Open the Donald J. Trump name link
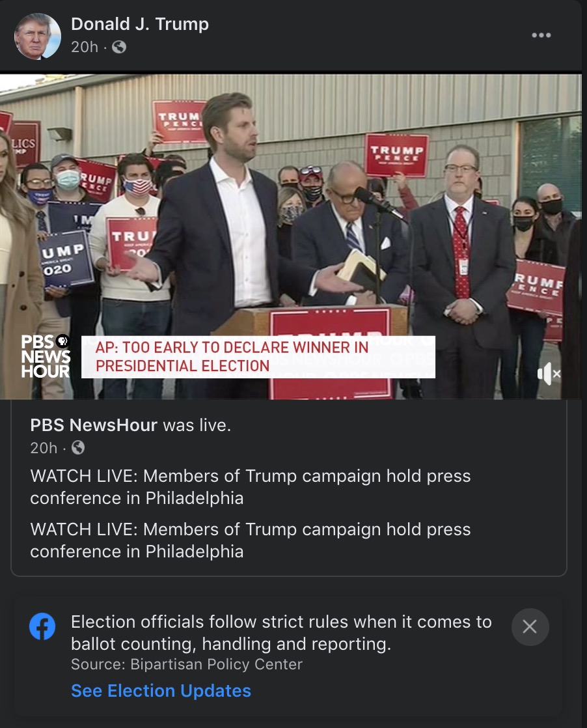The height and width of the screenshot is (728, 587). (x=140, y=23)
